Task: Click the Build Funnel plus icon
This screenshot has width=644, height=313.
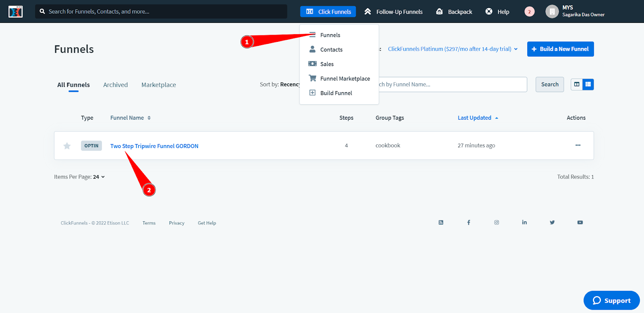Action: click(x=312, y=93)
